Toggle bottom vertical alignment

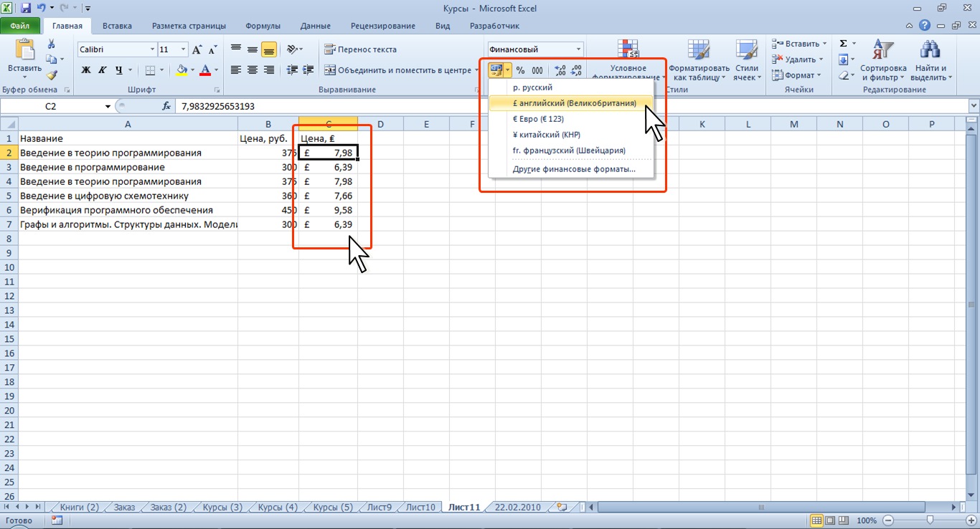[x=269, y=49]
